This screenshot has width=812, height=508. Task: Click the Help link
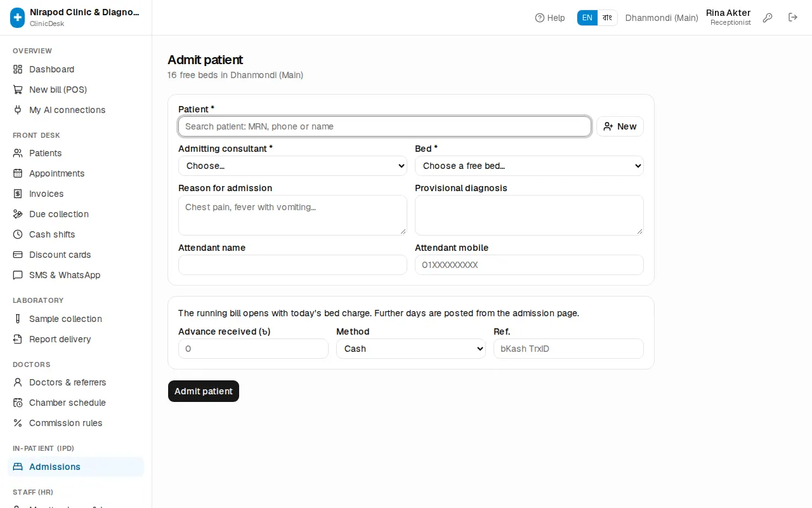tap(550, 18)
